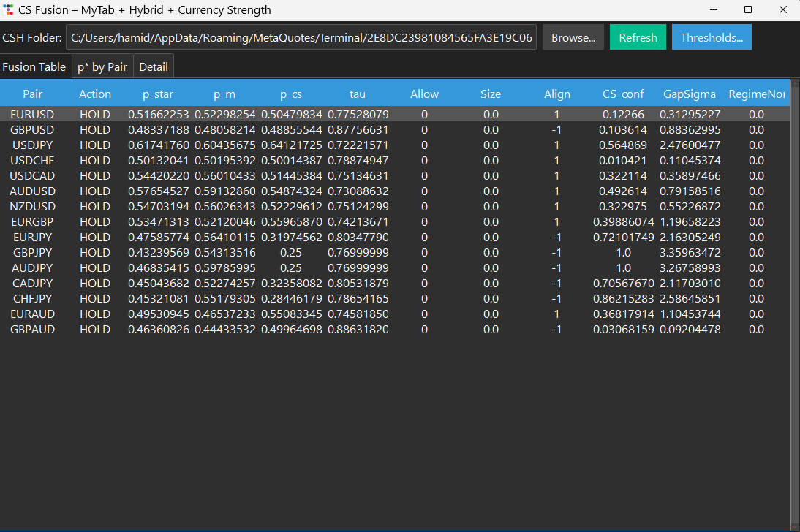800x532 pixels.
Task: Select the EURGBP pair cell
Action: [x=32, y=222]
